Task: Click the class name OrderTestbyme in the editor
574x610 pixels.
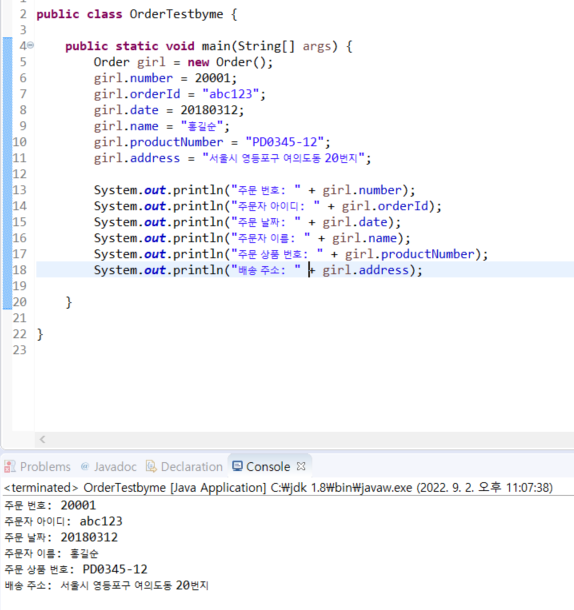Action: coord(176,14)
